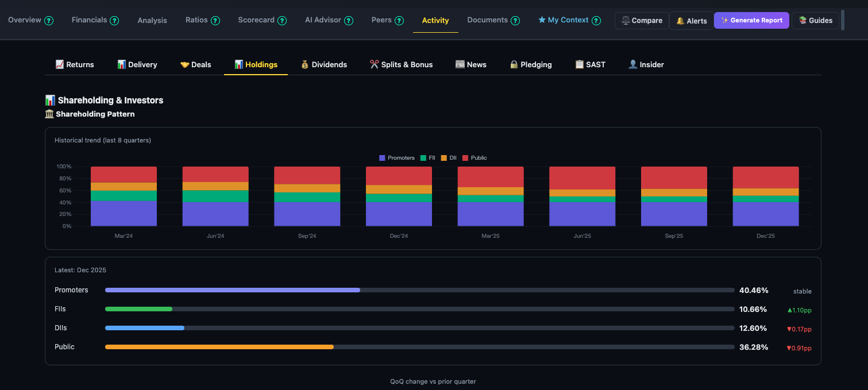Click the Shareholding Pattern bank icon

click(49, 114)
